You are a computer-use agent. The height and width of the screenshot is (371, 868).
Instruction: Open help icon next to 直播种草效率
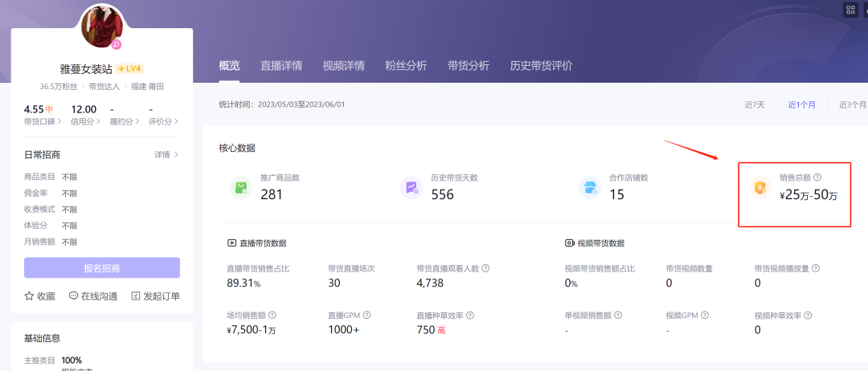(x=470, y=315)
